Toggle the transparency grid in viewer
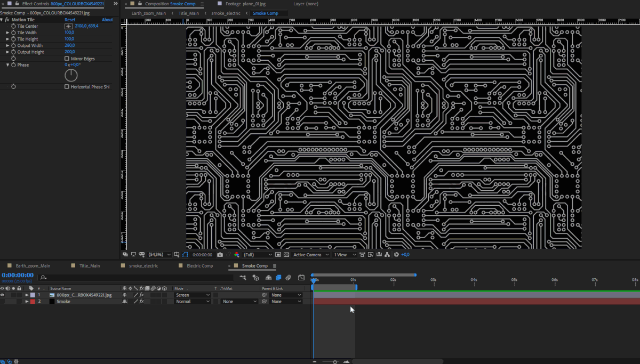This screenshot has width=640, height=364. [286, 255]
